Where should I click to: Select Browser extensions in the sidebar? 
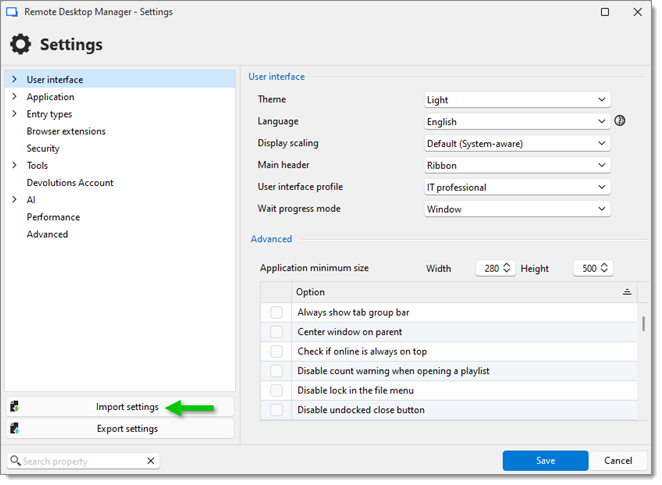[66, 131]
